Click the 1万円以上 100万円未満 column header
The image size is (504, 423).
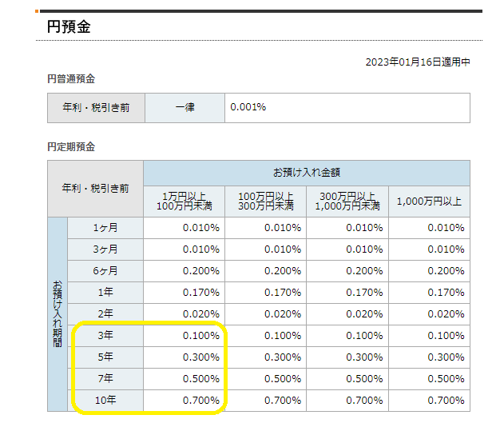click(185, 202)
